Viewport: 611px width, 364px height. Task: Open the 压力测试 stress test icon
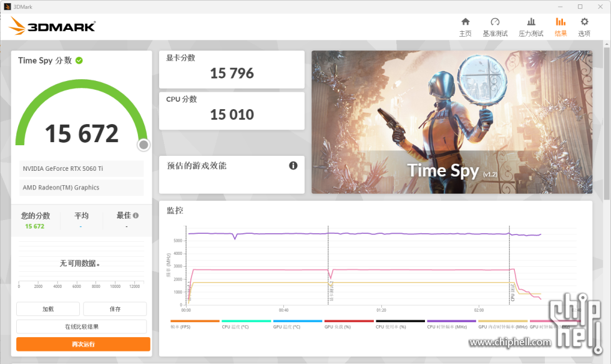[530, 21]
